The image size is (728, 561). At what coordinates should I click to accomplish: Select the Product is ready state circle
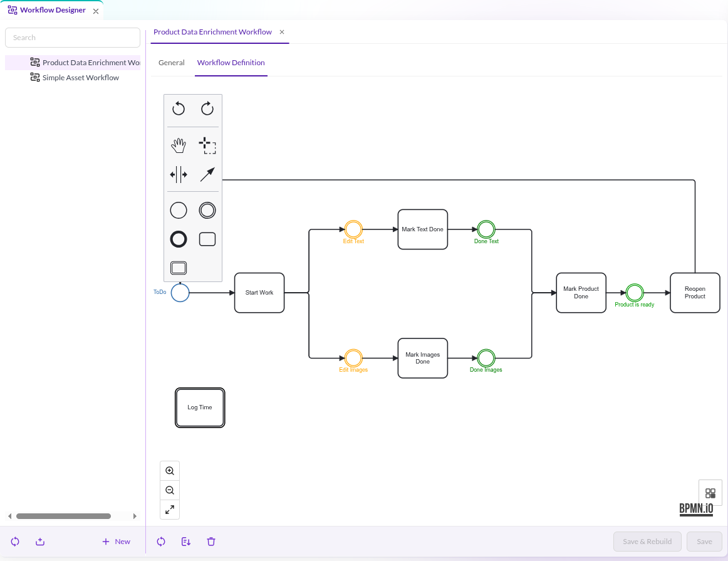[x=635, y=293]
